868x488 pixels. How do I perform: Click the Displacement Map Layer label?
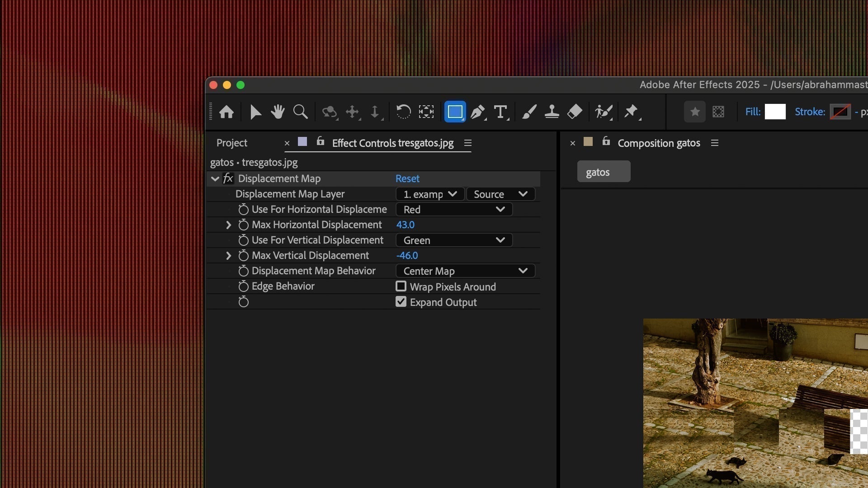(x=290, y=194)
